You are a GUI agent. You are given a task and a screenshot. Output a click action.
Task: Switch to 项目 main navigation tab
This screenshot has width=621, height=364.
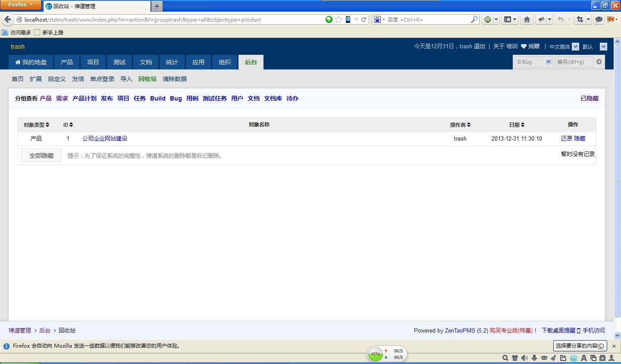pyautogui.click(x=93, y=62)
